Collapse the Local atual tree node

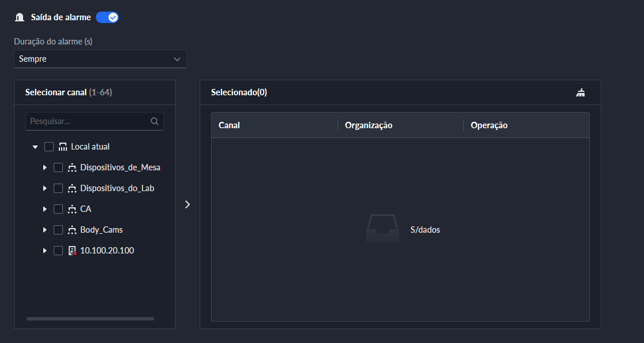coord(35,147)
